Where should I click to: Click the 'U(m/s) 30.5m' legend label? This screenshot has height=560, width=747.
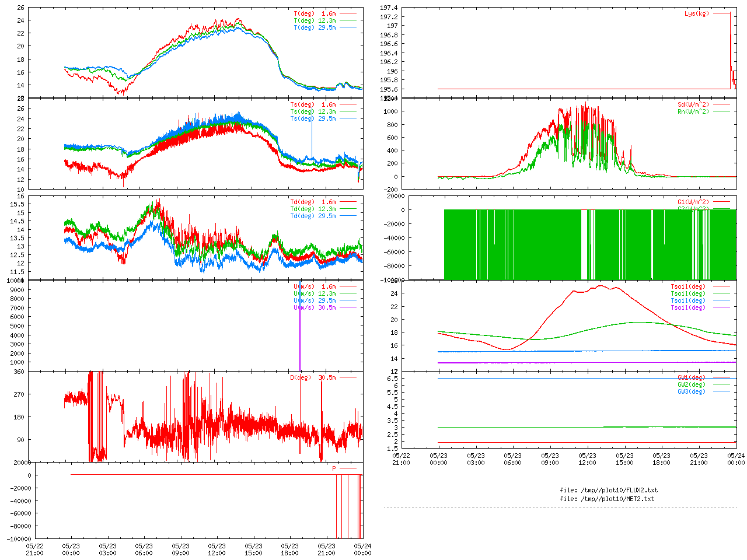pos(315,308)
